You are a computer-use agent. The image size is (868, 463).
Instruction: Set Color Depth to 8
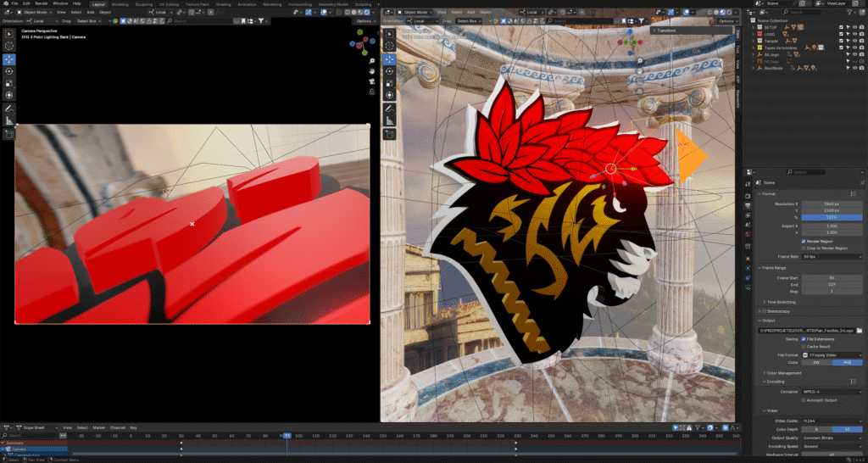tap(816, 429)
